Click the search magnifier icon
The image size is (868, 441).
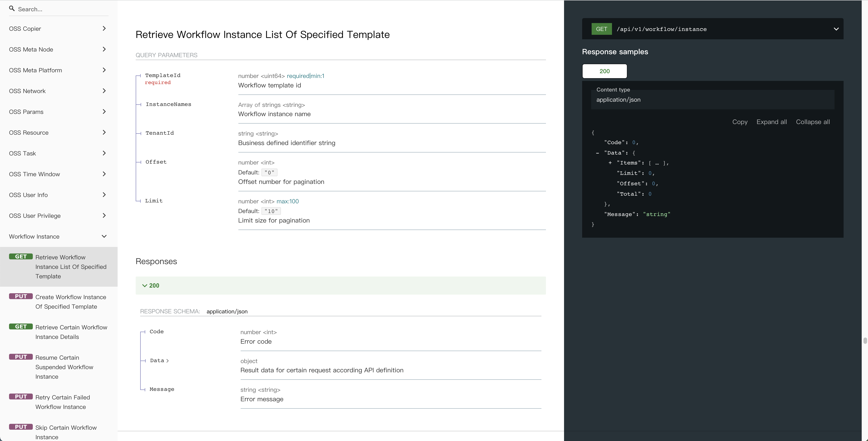tap(12, 8)
